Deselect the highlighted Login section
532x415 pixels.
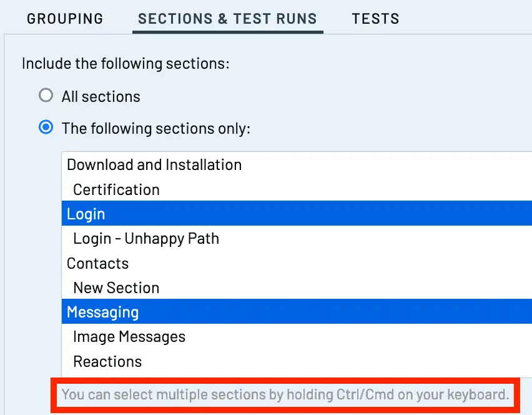click(x=297, y=213)
